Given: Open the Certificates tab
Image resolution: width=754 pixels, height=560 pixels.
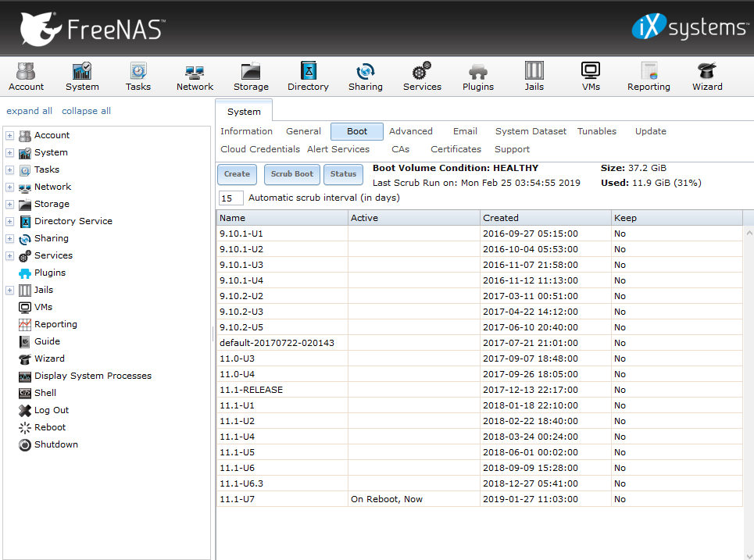Looking at the screenshot, I should pyautogui.click(x=456, y=149).
